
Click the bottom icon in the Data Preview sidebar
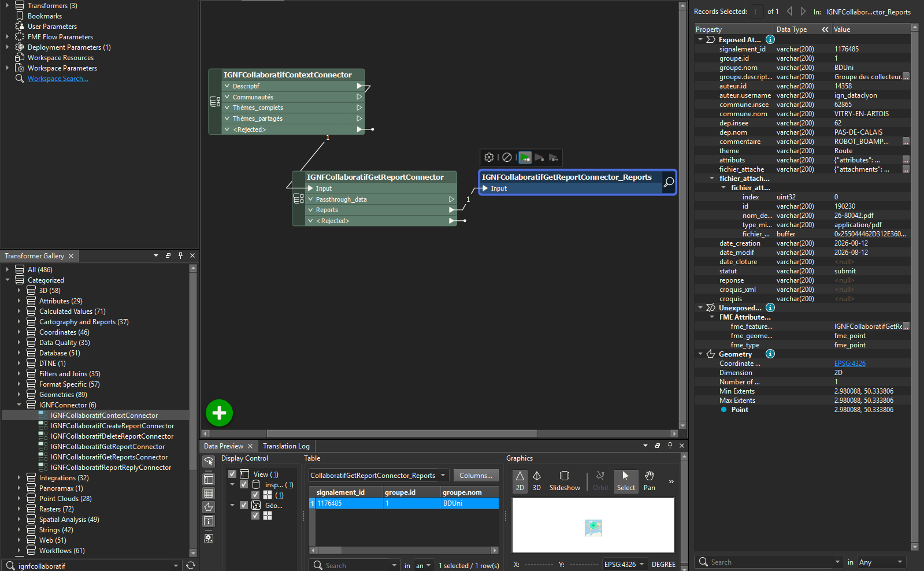point(209,538)
